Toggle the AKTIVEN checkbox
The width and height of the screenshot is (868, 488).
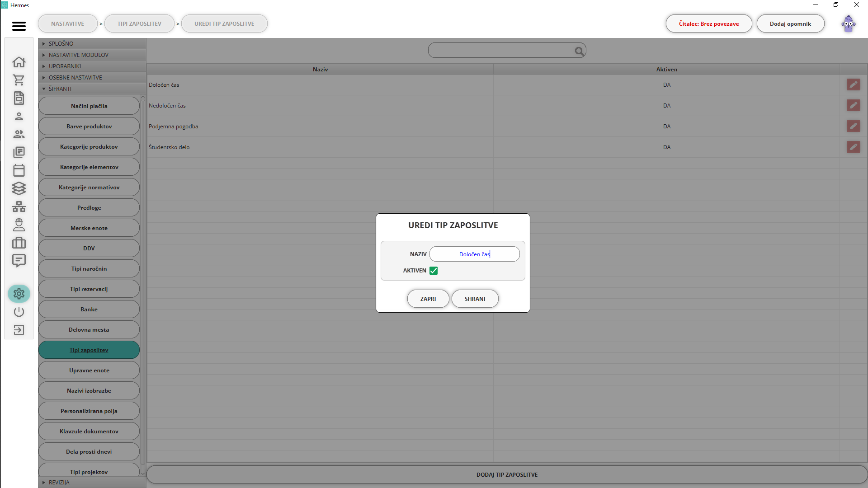(433, 271)
